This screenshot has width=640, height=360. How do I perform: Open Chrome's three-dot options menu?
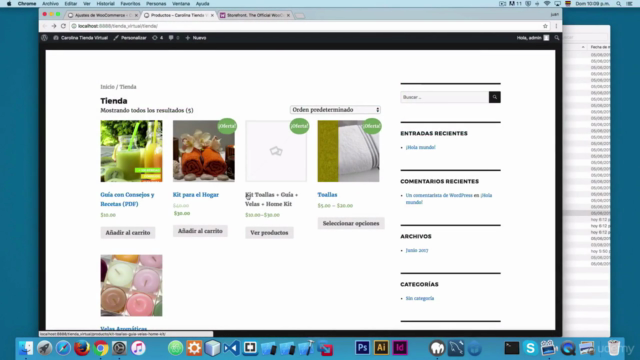click(x=556, y=26)
